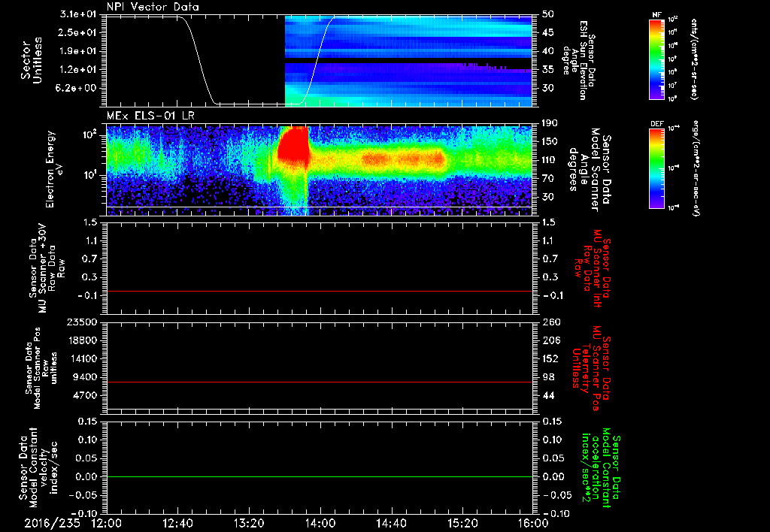Click the 12:00 time axis label
This screenshot has height=532, width=770.
click(x=107, y=524)
